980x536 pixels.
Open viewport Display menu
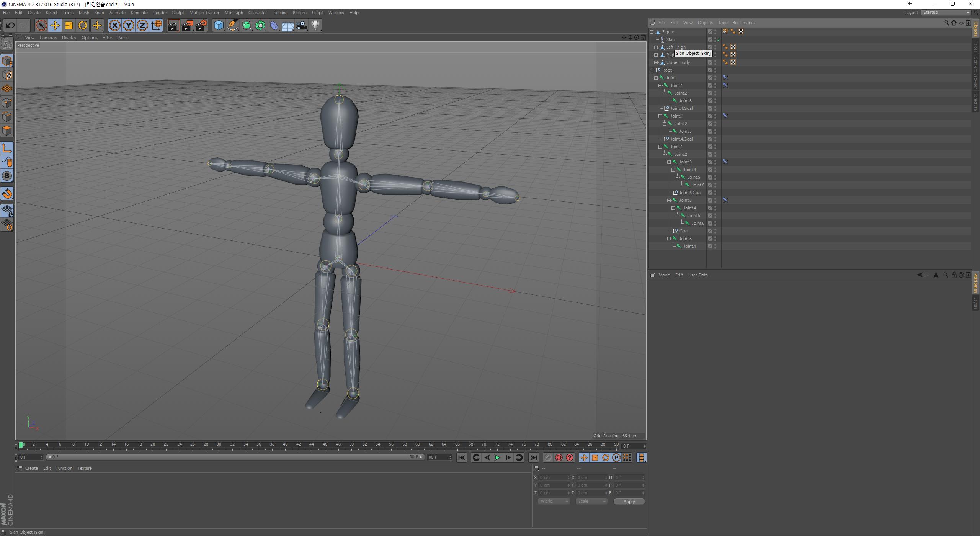pos(69,38)
